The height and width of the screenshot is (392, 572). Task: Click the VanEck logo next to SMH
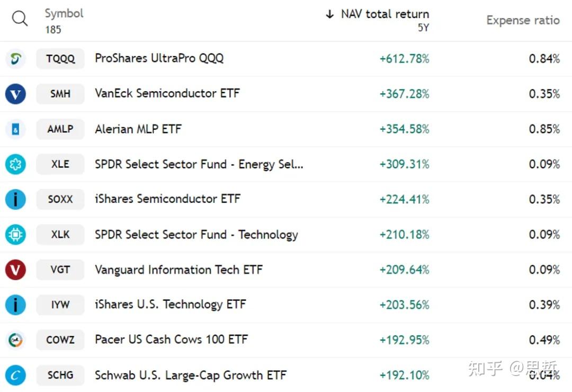pyautogui.click(x=15, y=94)
